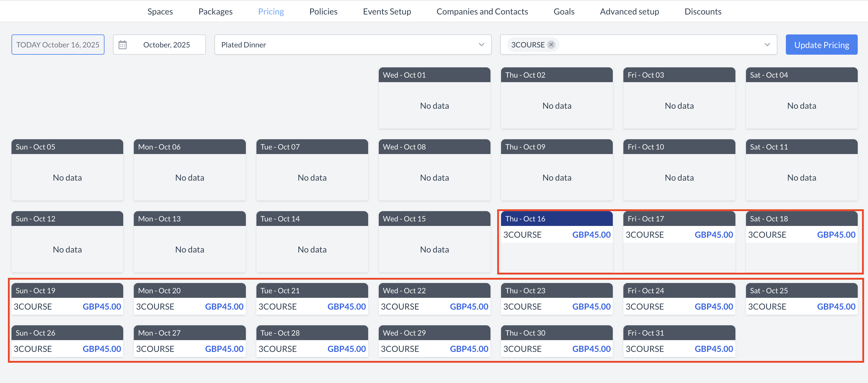Click the chevron on the package filter dropdown
Viewport: 868px width, 383px height.
click(767, 44)
